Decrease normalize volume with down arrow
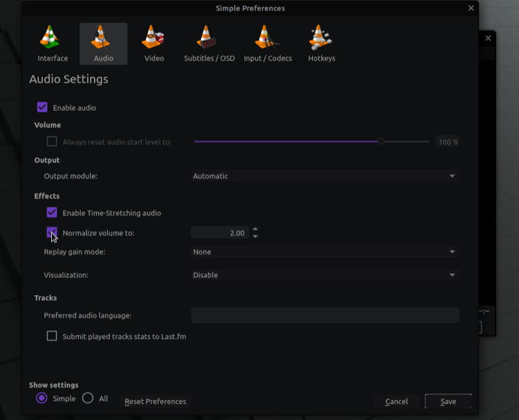The image size is (519, 420). click(x=255, y=237)
